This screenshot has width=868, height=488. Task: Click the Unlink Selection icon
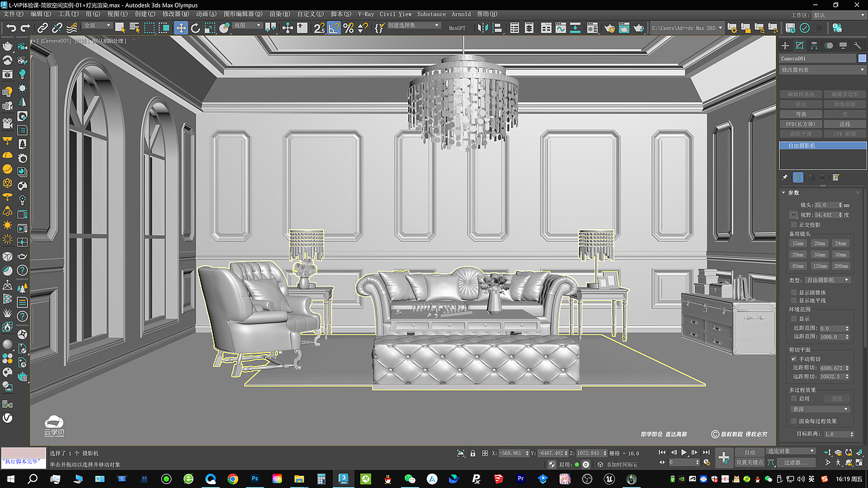pyautogui.click(x=57, y=28)
